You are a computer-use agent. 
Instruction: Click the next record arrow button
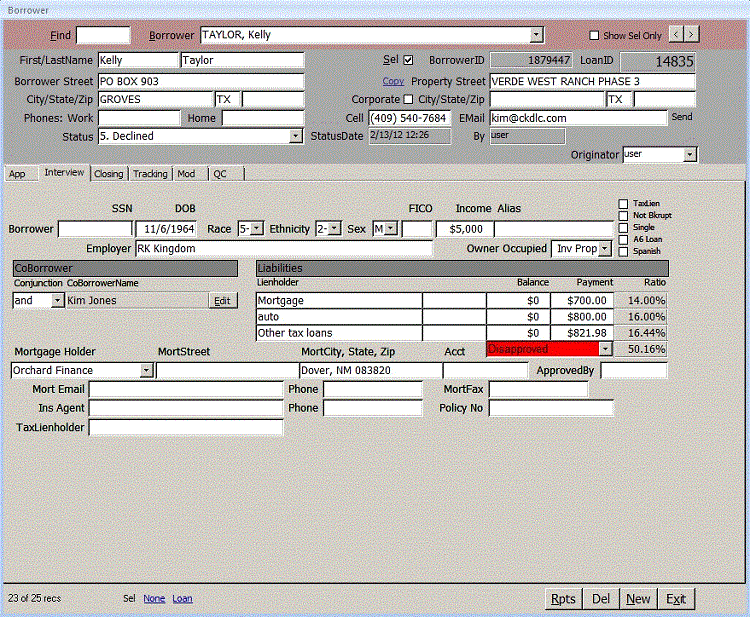pyautogui.click(x=691, y=35)
